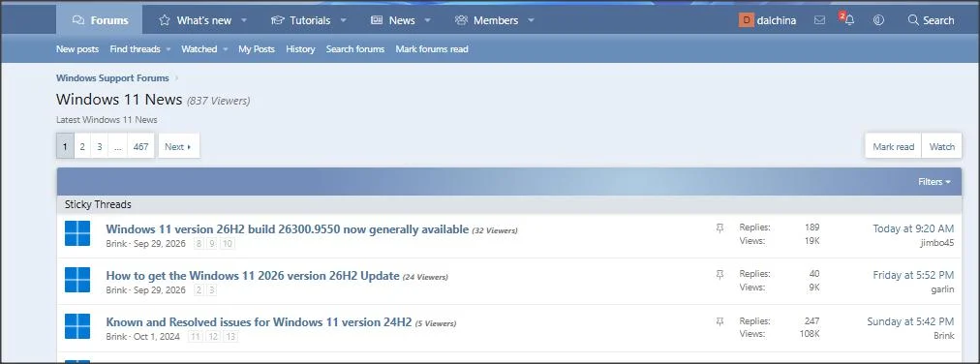Go to last page 467
Image resolution: width=980 pixels, height=364 pixels.
tap(140, 146)
